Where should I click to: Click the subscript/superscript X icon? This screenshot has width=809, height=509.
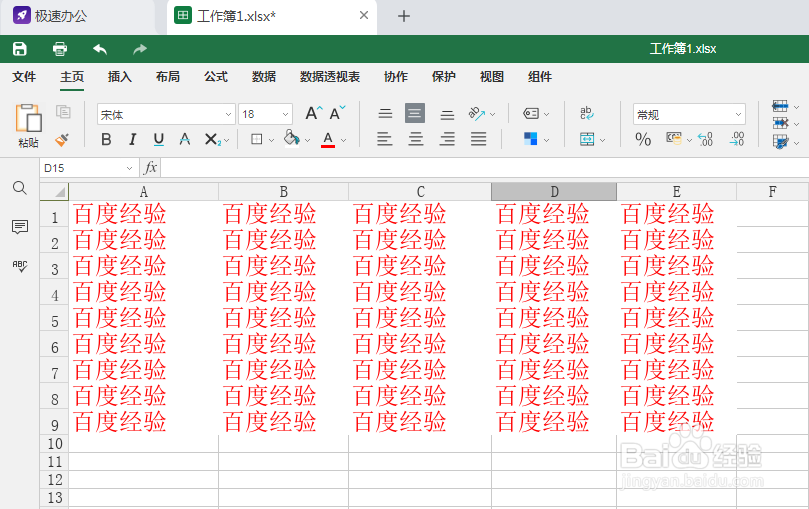tap(212, 139)
